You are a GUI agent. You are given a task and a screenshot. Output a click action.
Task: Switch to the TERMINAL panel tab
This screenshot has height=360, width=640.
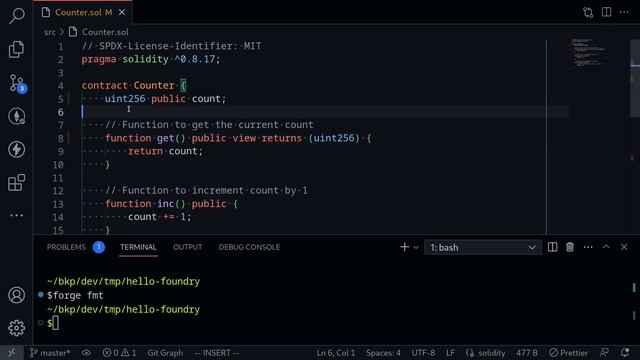pos(138,247)
